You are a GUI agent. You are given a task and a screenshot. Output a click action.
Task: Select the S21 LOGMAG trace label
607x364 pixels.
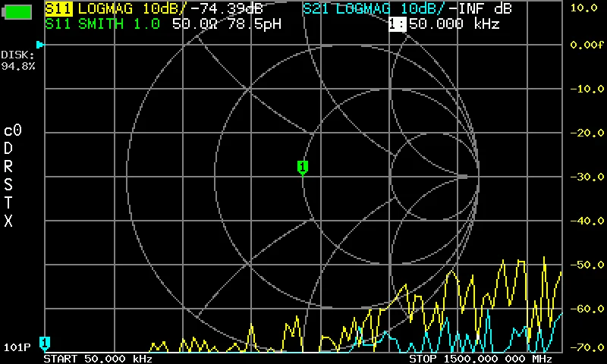click(374, 8)
